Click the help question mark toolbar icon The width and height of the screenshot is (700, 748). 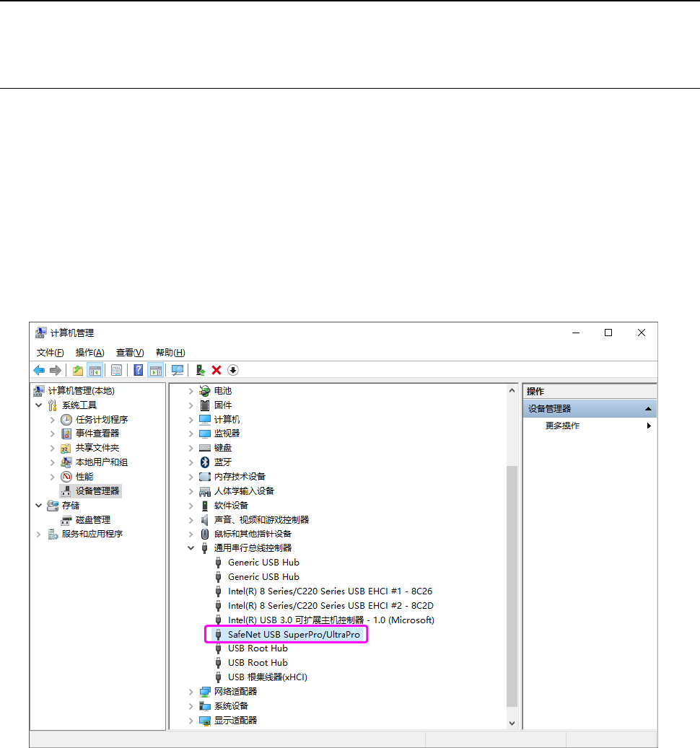click(138, 370)
